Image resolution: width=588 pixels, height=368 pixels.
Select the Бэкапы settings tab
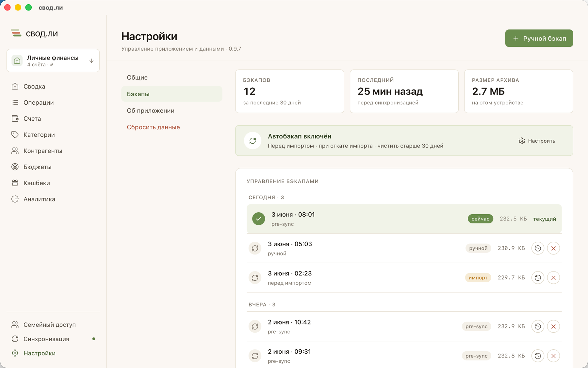coord(172,94)
